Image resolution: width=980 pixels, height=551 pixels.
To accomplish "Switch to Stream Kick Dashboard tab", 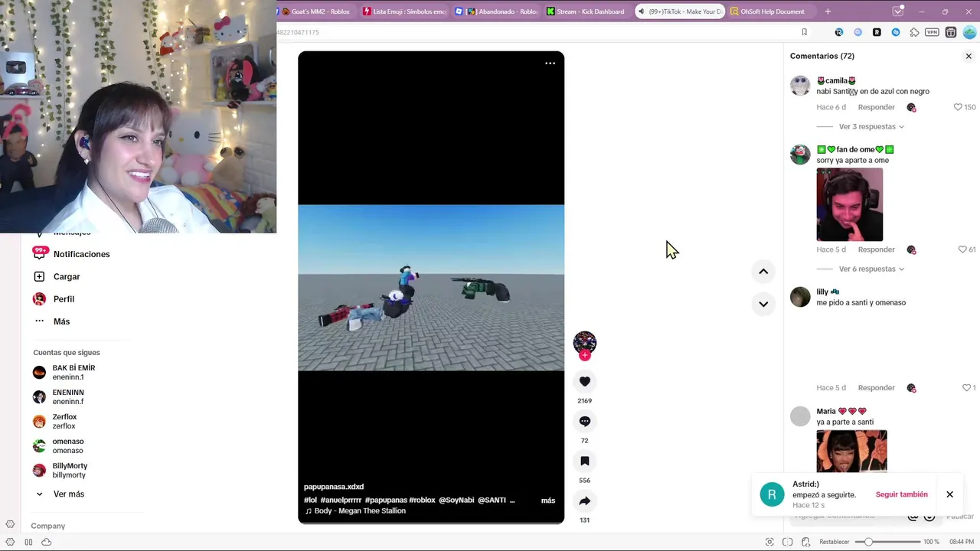I will point(586,11).
